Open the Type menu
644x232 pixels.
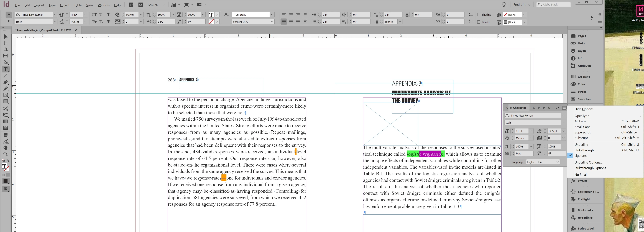pyautogui.click(x=52, y=5)
